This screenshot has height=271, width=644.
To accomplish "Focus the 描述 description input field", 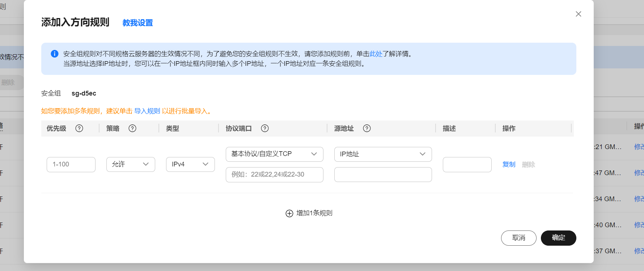I will pos(467,164).
